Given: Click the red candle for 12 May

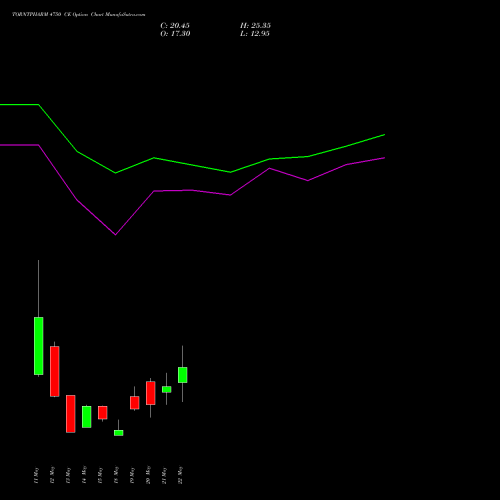Looking at the screenshot, I should point(55,371).
